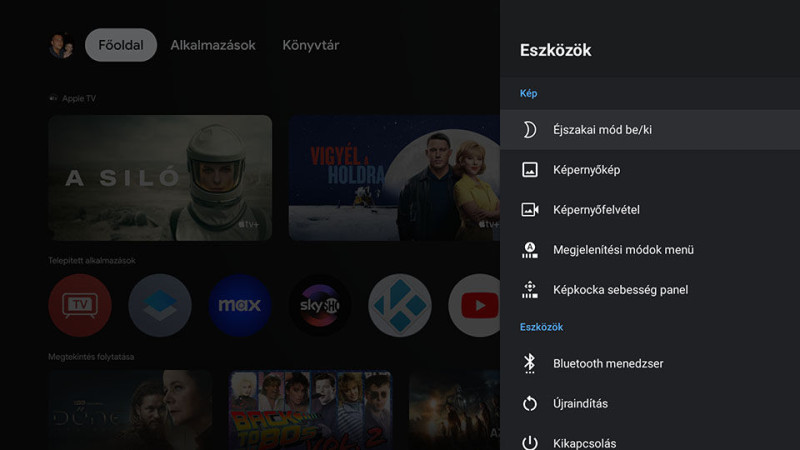
Task: Click the Eszközök panel title
Action: tap(556, 51)
